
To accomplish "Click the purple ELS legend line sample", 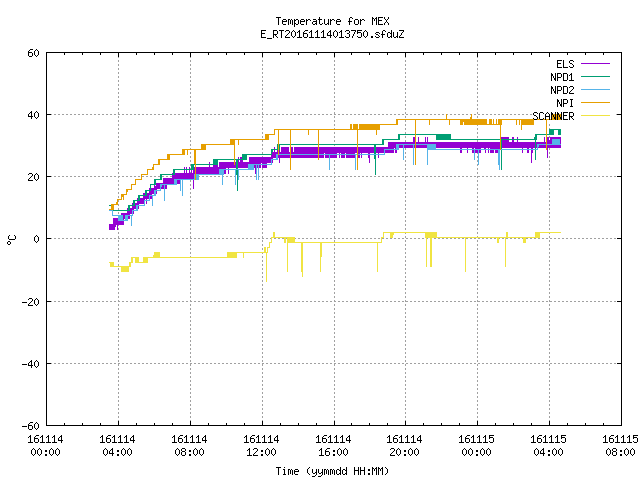I will click(595, 64).
